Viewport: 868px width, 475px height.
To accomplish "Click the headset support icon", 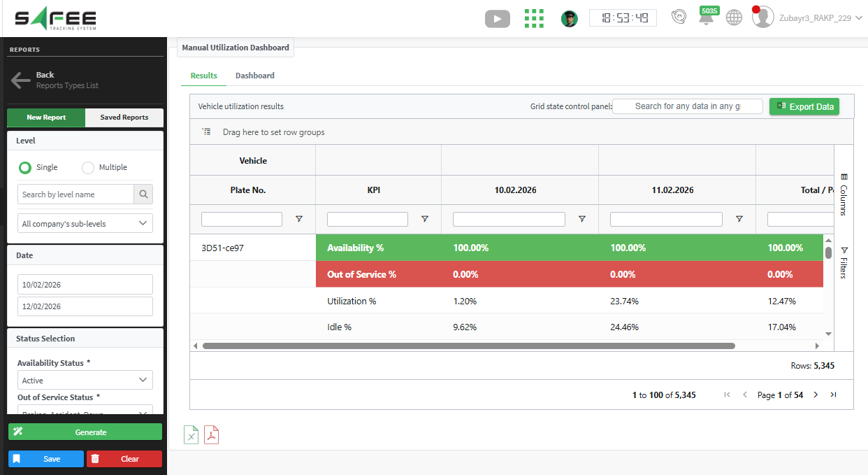I will coord(678,17).
